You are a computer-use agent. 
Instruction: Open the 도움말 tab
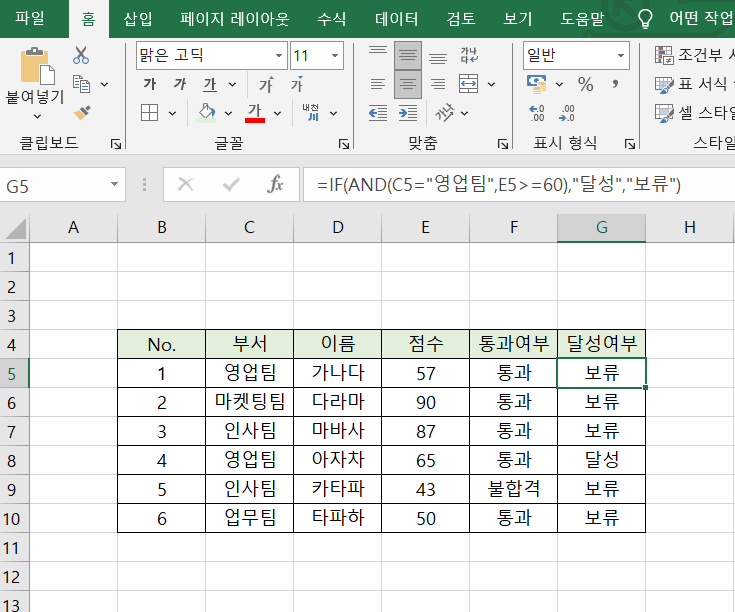pyautogui.click(x=583, y=19)
